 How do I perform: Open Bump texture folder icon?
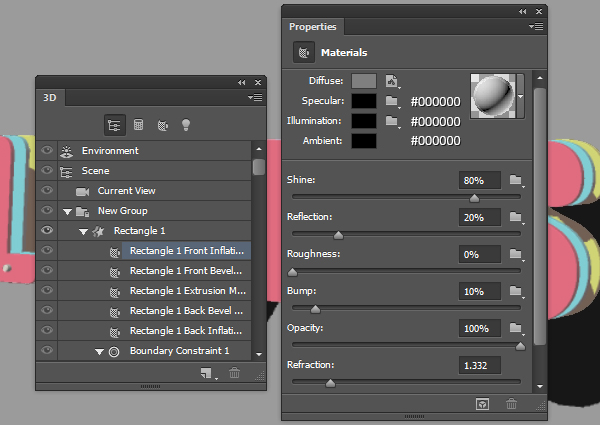(516, 291)
